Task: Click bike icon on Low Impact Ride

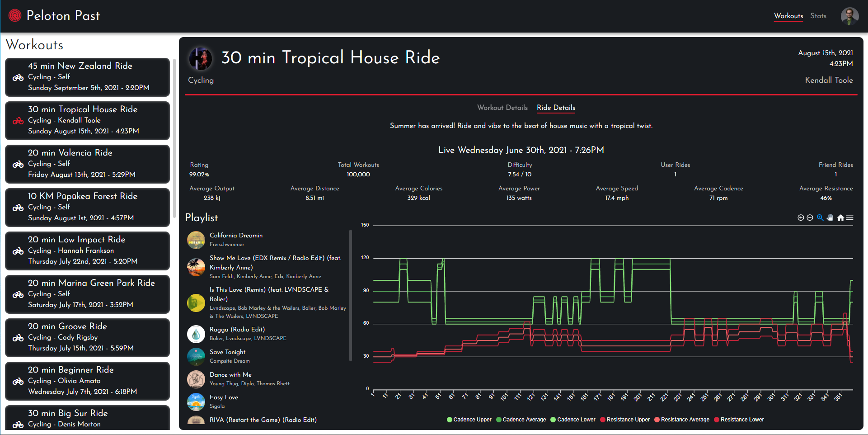Action: [x=18, y=251]
